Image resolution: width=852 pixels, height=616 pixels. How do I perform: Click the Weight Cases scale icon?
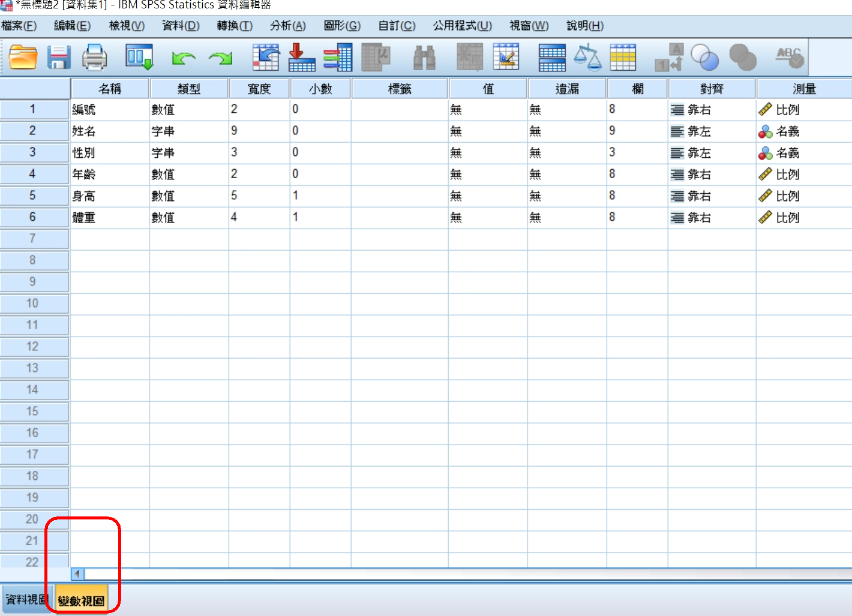587,58
